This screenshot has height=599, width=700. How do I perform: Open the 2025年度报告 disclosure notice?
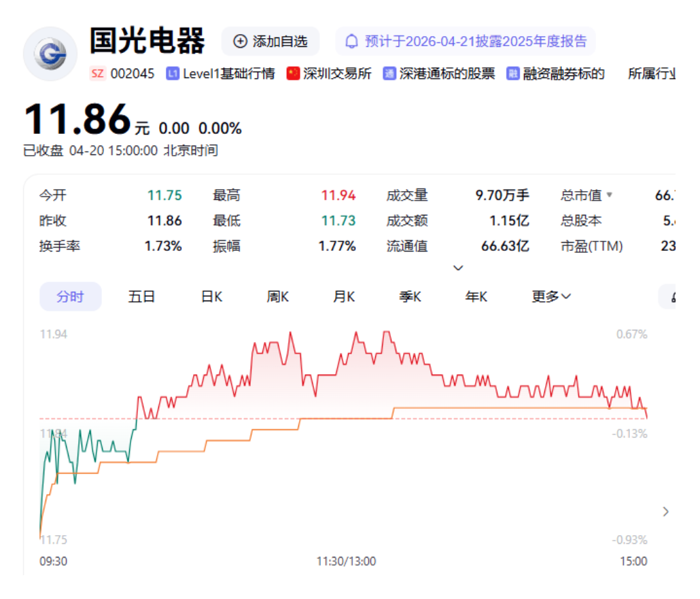[465, 41]
